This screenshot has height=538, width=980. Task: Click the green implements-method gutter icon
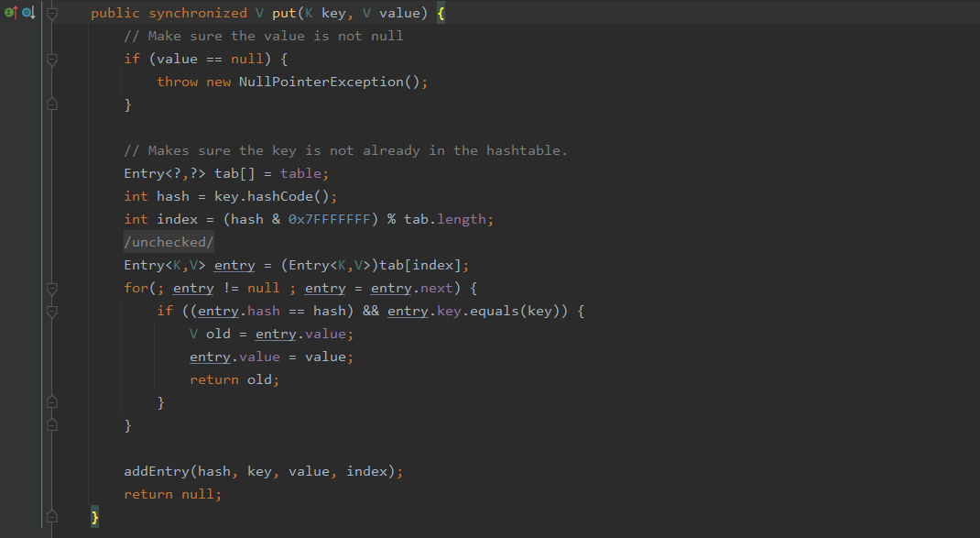(x=11, y=13)
